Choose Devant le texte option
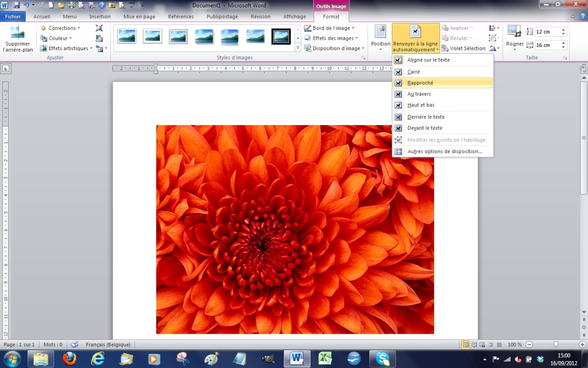 pos(443,128)
